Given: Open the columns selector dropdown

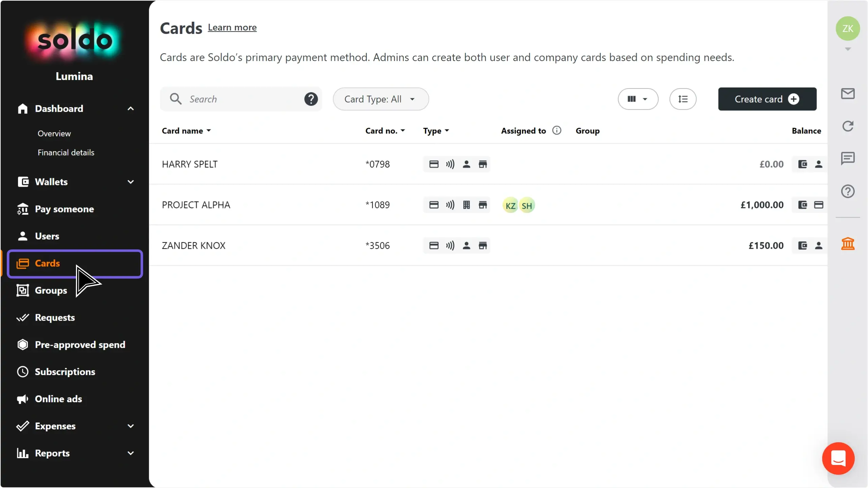Looking at the screenshot, I should 638,99.
